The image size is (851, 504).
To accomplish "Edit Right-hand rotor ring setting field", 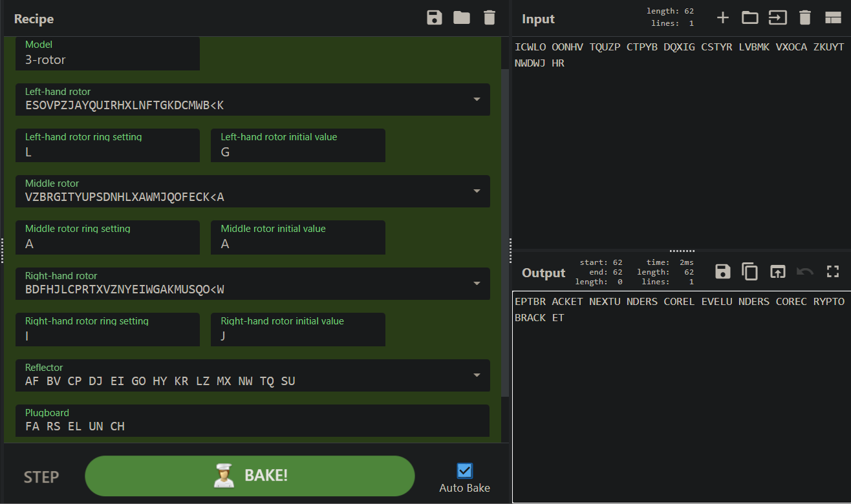I will (107, 330).
